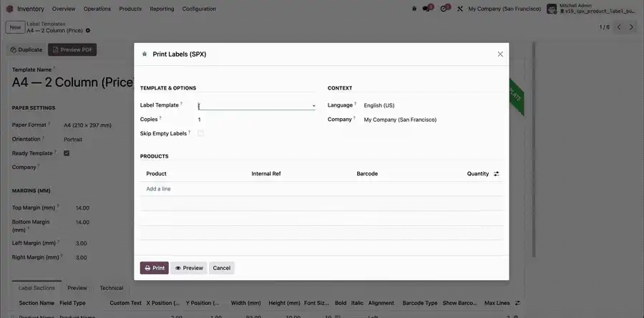Click the Copies help question mark
644x318 pixels.
(x=160, y=118)
